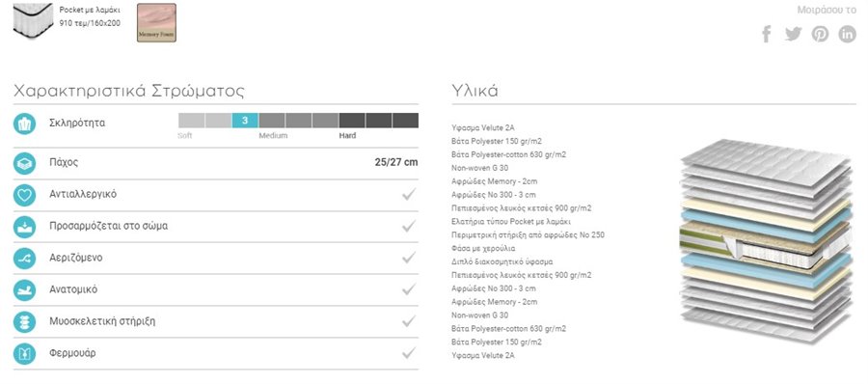
Task: Click the Αντιαλλεργικό heart icon
Action: point(24,195)
